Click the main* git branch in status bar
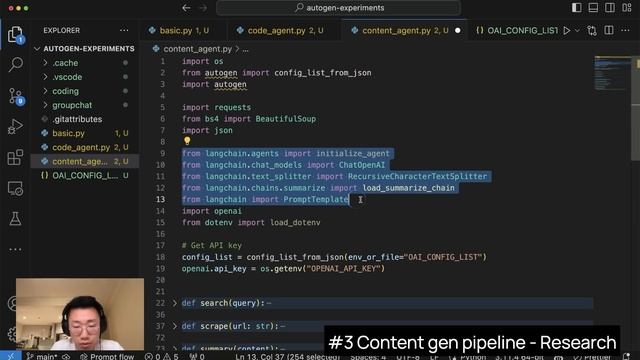The image size is (640, 360). point(42,356)
